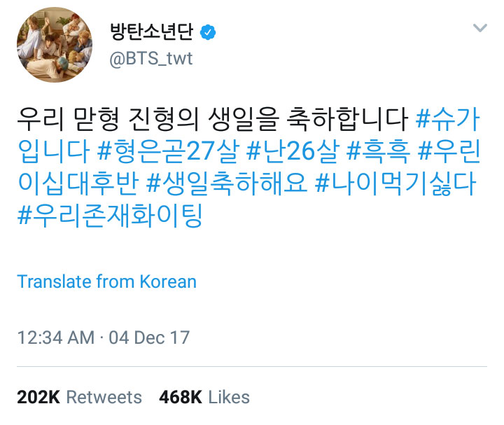Open the @BTS_twt handle link

pos(151,59)
